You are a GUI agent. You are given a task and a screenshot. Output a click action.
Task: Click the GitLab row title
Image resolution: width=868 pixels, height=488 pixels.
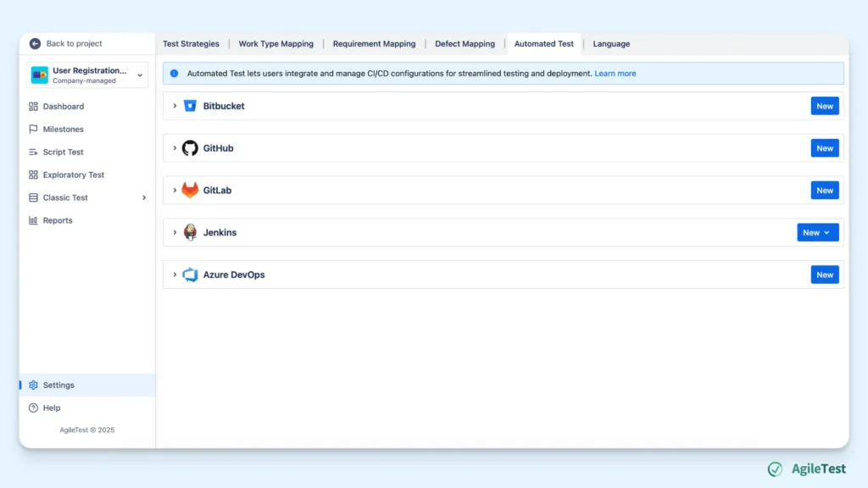[x=217, y=190]
